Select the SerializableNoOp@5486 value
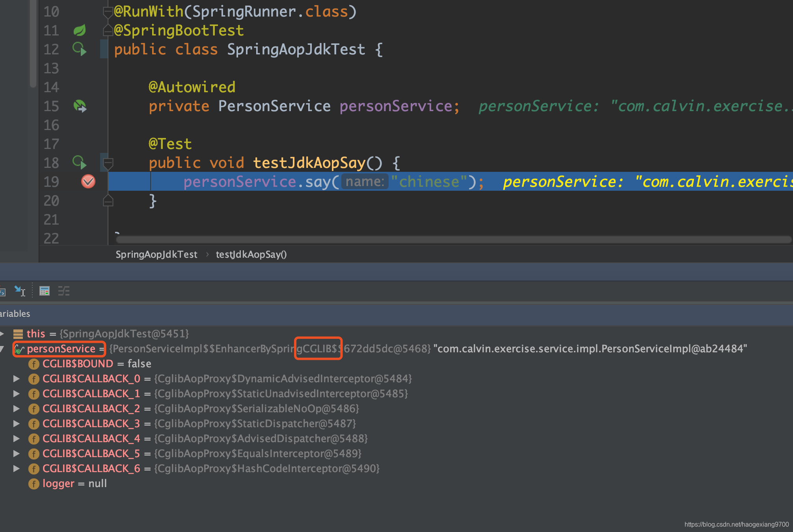Viewport: 793px width, 532px height. (x=257, y=409)
